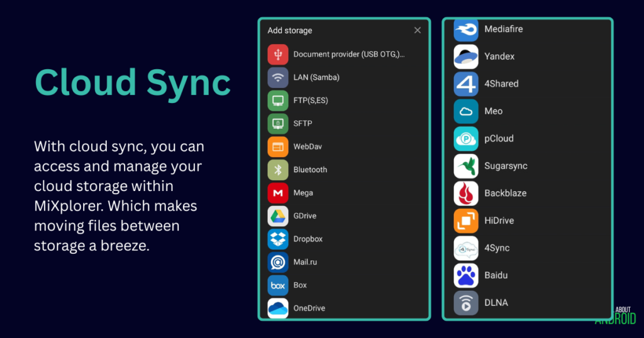This screenshot has height=338, width=644.
Task: Pick the "OneDrive" label
Action: [309, 308]
